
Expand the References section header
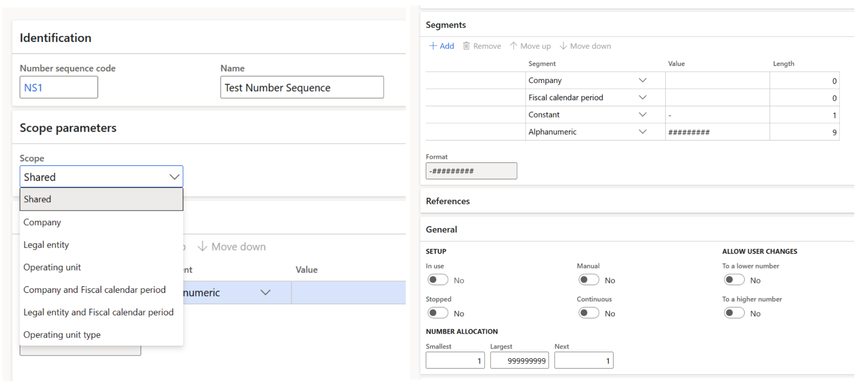pos(448,201)
